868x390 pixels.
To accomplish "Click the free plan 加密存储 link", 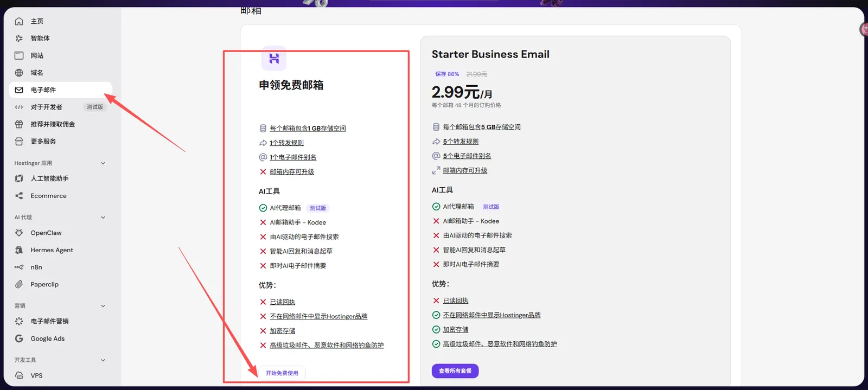I will pyautogui.click(x=283, y=331).
